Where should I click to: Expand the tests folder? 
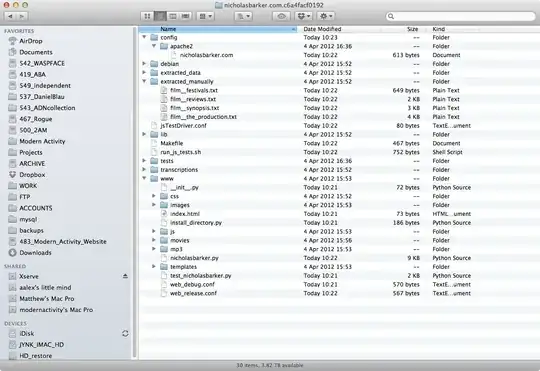pyautogui.click(x=144, y=161)
